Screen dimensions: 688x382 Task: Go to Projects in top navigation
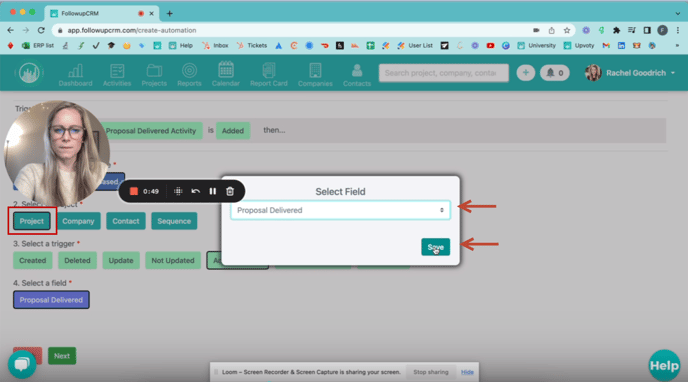pos(154,75)
